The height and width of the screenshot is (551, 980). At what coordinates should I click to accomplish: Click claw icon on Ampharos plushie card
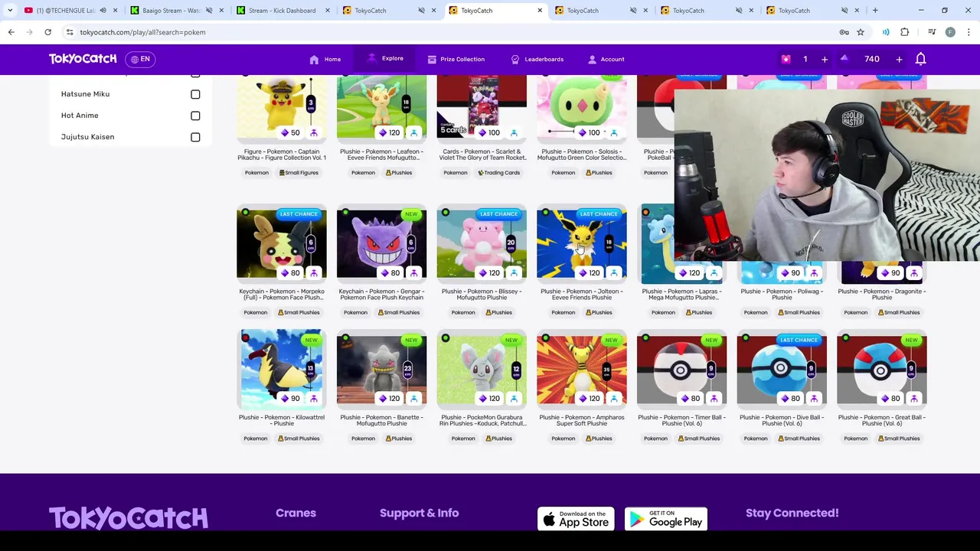coord(614,398)
